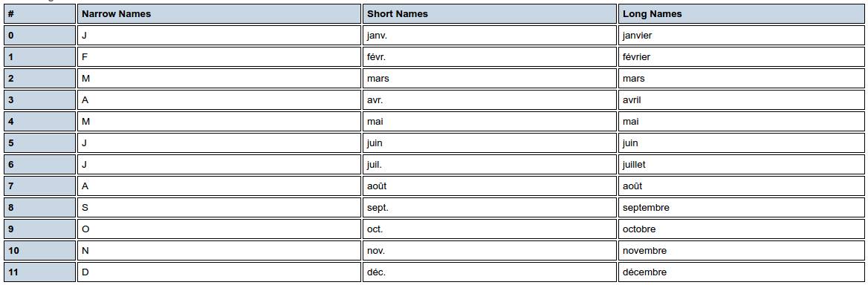Click row index 11 cell
Screen dimensions: 868x285
(x=39, y=272)
